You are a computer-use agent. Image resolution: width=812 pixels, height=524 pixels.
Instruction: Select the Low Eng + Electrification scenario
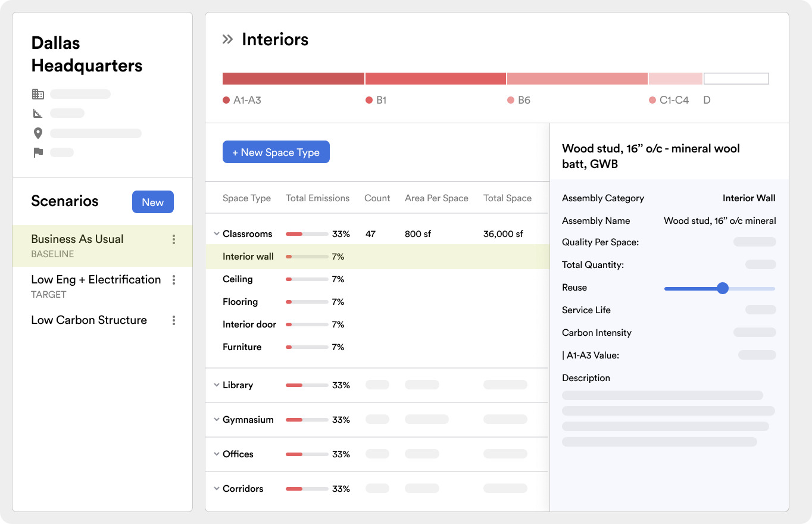click(x=95, y=280)
